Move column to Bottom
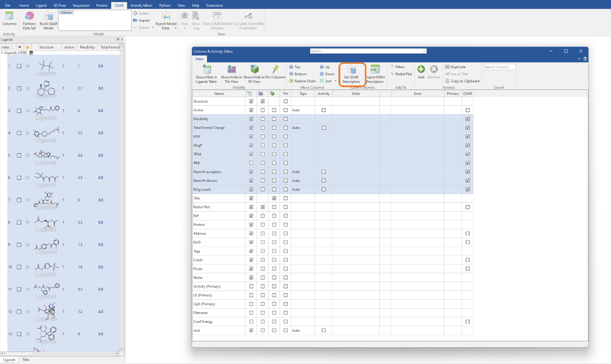This screenshot has height=364, width=611. coord(298,74)
